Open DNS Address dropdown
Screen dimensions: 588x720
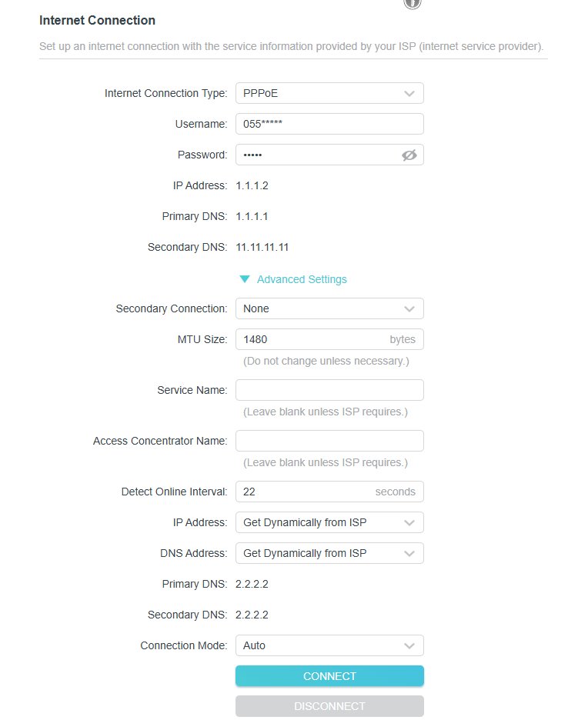click(329, 553)
